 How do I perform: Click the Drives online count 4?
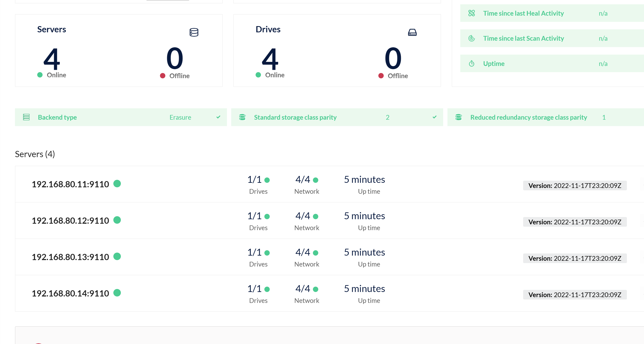point(270,59)
